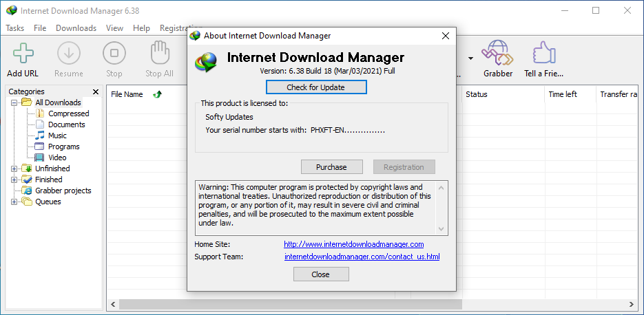Screen dimensions: 644x315
Task: Open the toolbar dropdown arrow near Grabber
Action: [470, 58]
